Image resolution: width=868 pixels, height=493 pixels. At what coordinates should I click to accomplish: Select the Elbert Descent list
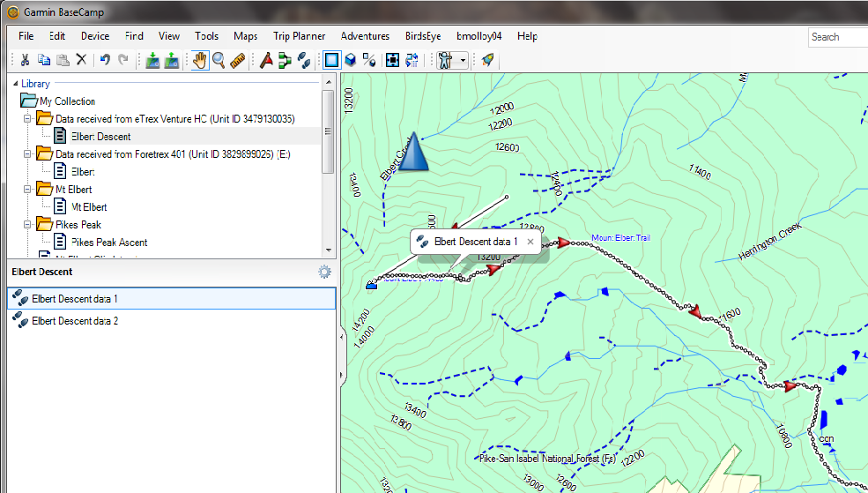click(x=100, y=137)
